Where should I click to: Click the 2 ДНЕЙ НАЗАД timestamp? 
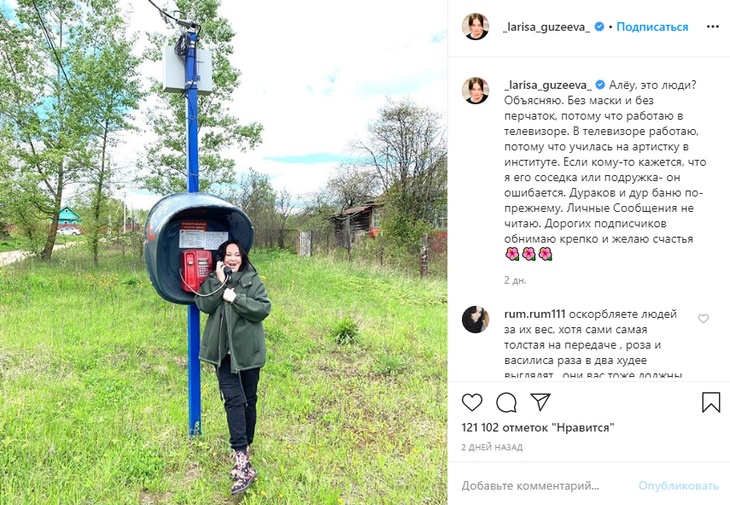[492, 447]
